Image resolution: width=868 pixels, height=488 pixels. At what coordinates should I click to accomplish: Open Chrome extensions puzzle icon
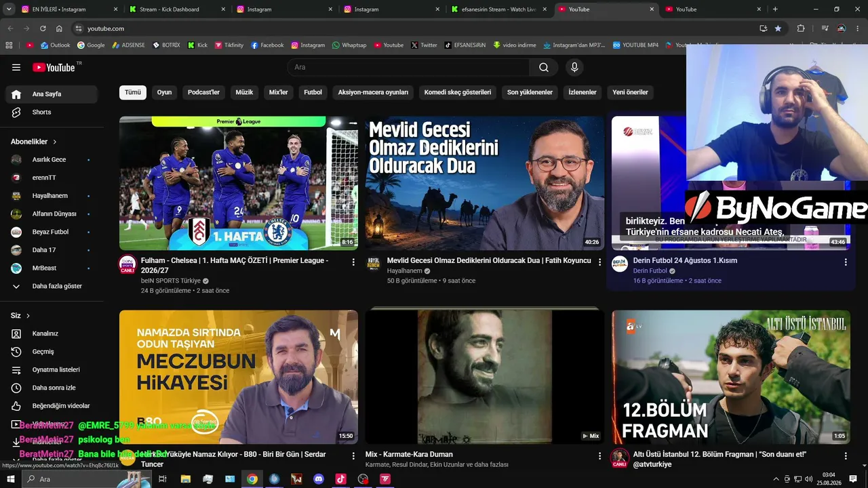801,28
